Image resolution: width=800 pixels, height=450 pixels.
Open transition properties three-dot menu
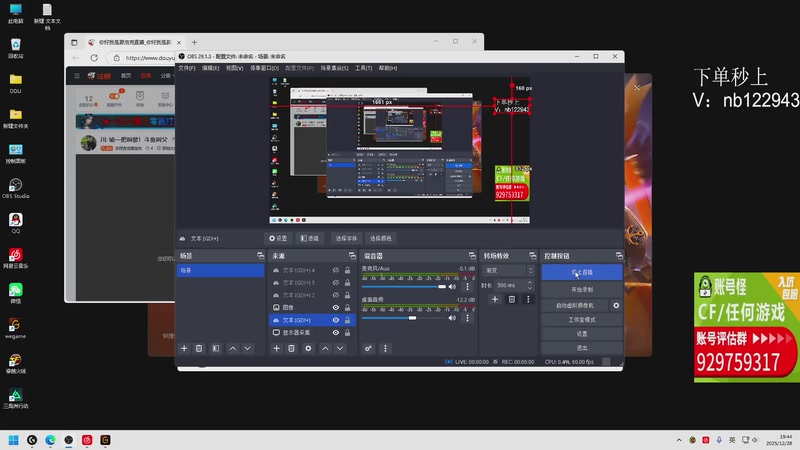(528, 299)
